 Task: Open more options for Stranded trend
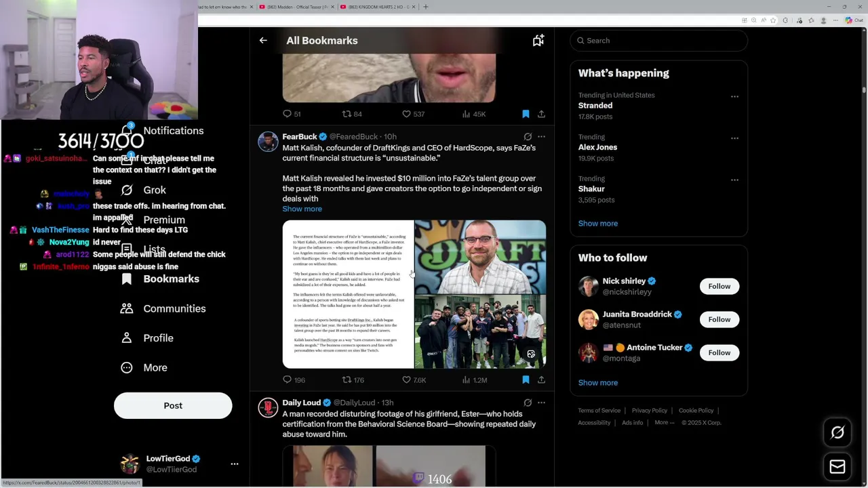point(734,96)
